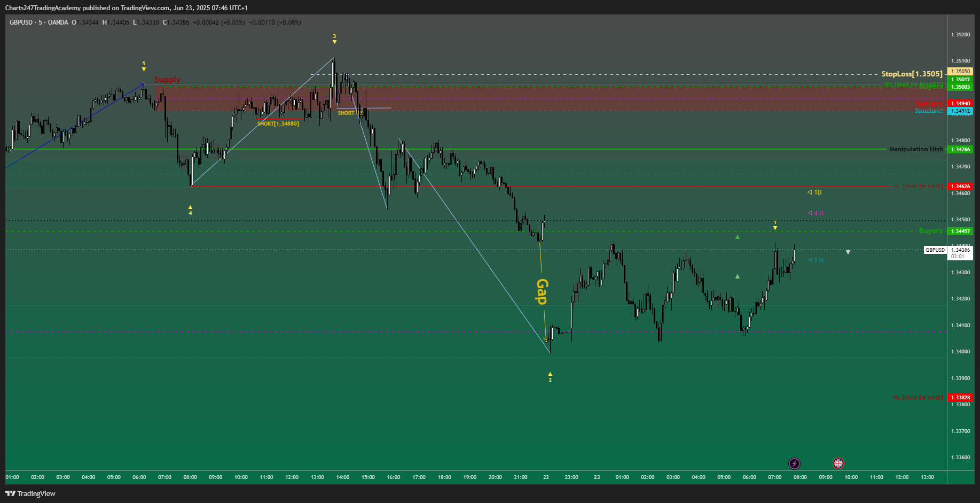The image size is (980, 503).
Task: Click the teal 1 H timeframe arrow marker
Action: (816, 260)
